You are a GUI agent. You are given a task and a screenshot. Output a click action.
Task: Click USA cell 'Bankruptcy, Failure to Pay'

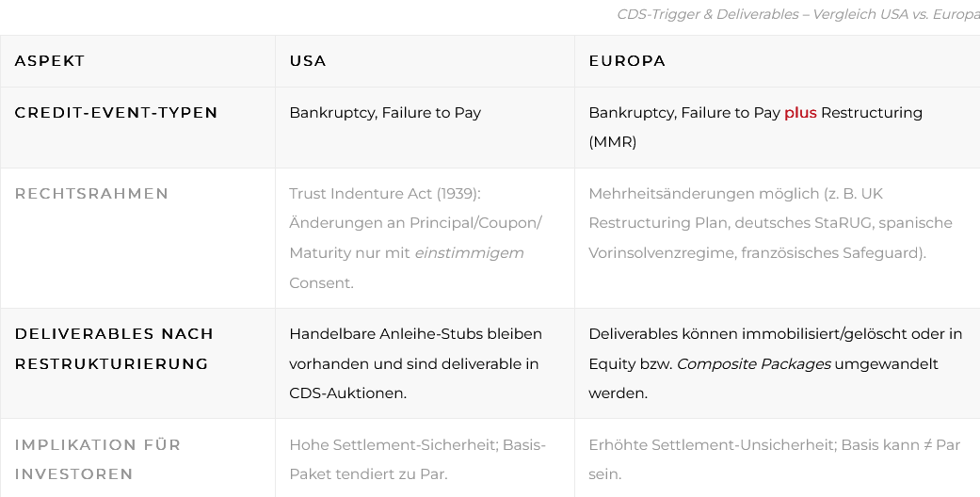(385, 113)
